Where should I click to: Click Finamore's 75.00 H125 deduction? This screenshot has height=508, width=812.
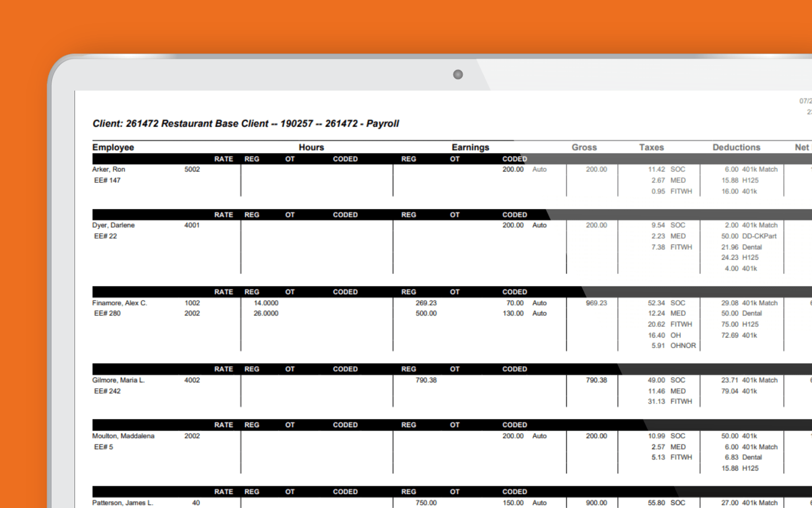pos(740,324)
